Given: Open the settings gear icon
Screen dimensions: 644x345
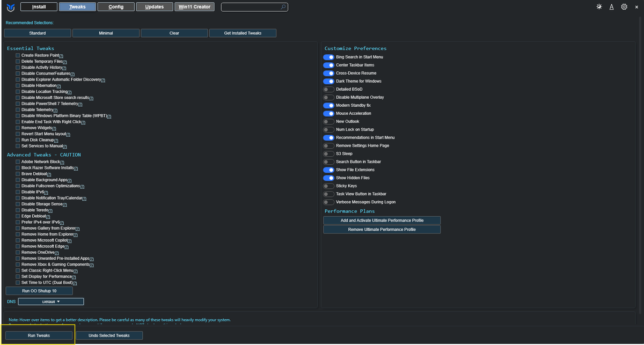Looking at the screenshot, I should tap(624, 7).
